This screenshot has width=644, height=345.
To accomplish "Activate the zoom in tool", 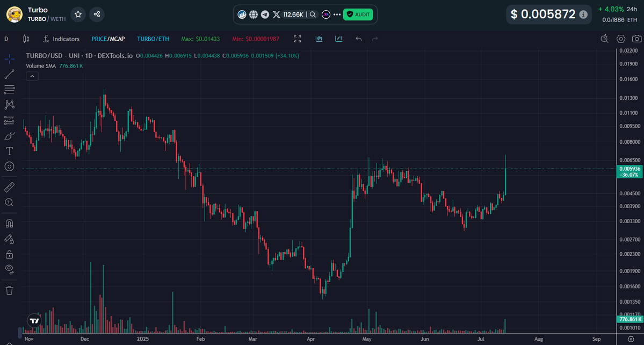I will tap(10, 202).
